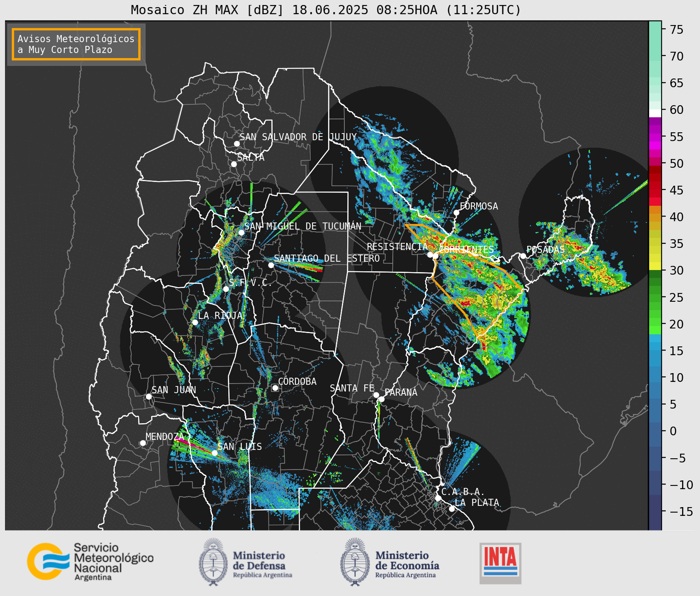
Task: Click the San Luis city marker
Action: click(215, 453)
